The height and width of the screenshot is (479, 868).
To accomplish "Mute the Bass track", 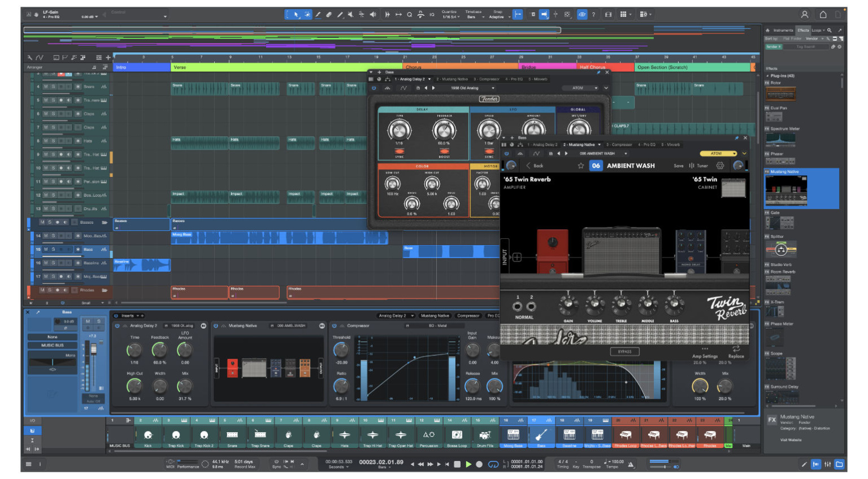I will pos(46,249).
